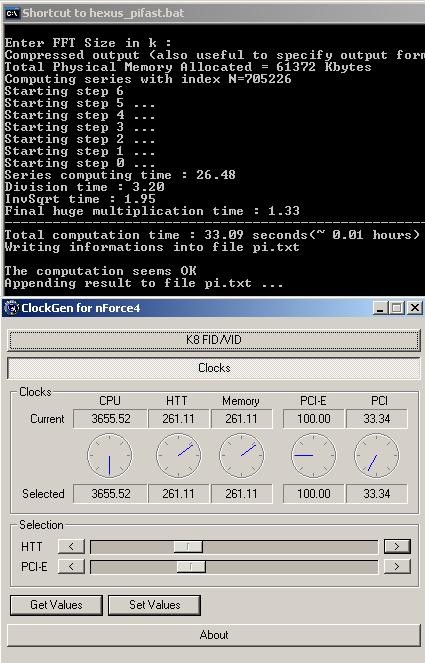This screenshot has width=425, height=663.
Task: Click 'Starting step 6' line
Action: (x=64, y=91)
